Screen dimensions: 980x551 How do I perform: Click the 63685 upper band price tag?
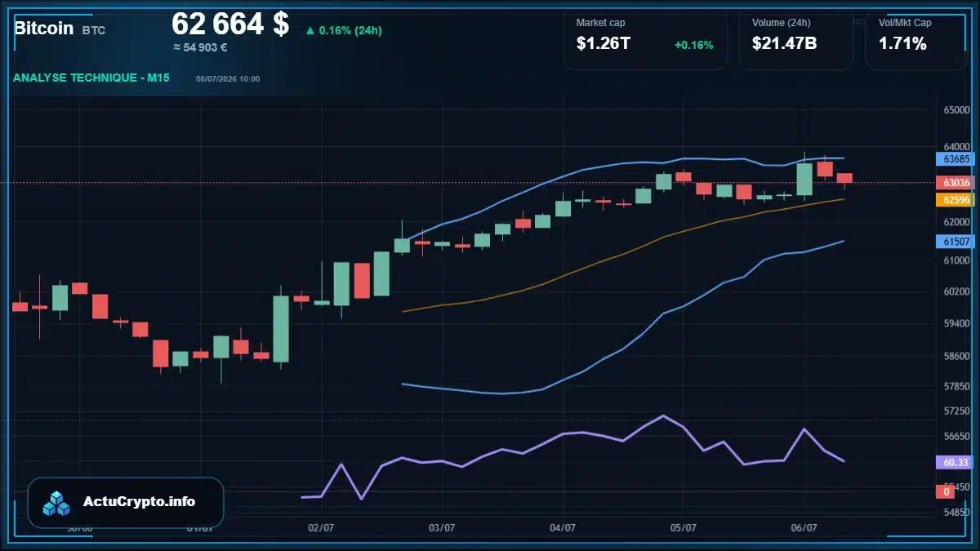(956, 158)
